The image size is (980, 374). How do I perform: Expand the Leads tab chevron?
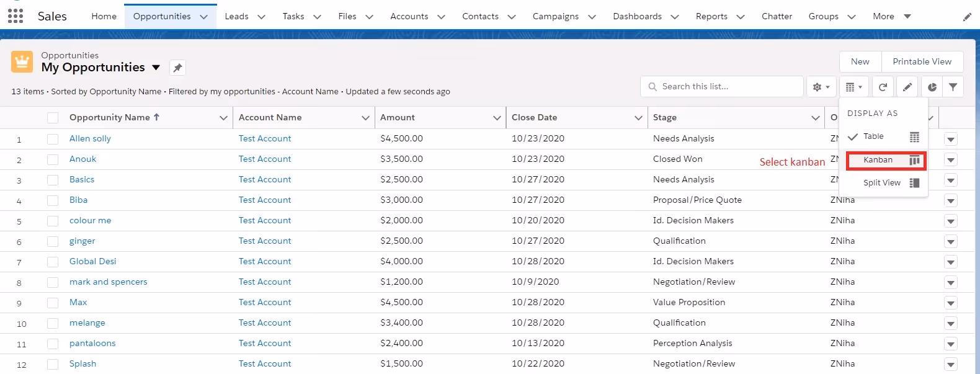point(261,17)
